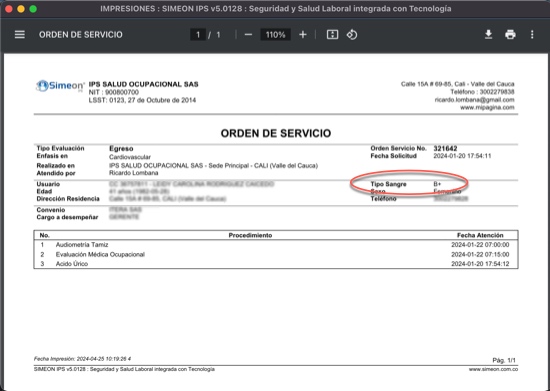The height and width of the screenshot is (391, 550).
Task: Click the Fecha Impresión footer text
Action: click(82, 359)
